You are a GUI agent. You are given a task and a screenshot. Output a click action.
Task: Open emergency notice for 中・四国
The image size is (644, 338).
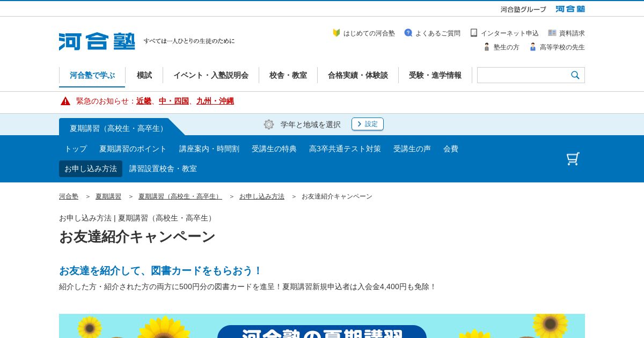pyautogui.click(x=174, y=101)
